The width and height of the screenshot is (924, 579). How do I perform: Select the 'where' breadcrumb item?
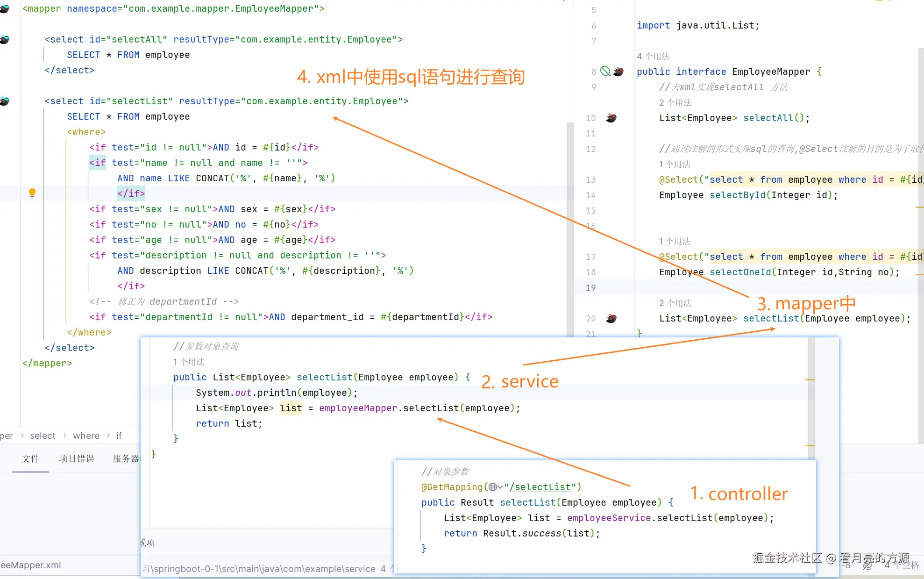pos(86,436)
